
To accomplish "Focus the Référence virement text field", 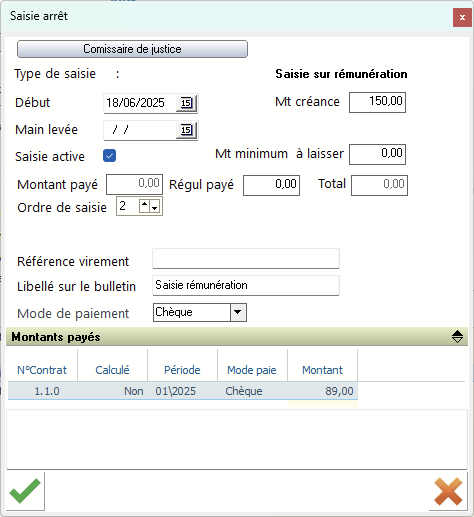I will pyautogui.click(x=246, y=258).
